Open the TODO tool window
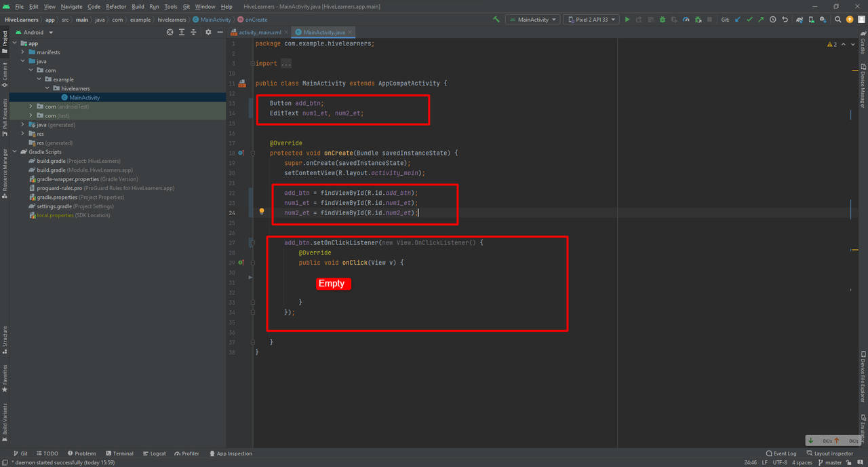The image size is (868, 467). coord(47,453)
